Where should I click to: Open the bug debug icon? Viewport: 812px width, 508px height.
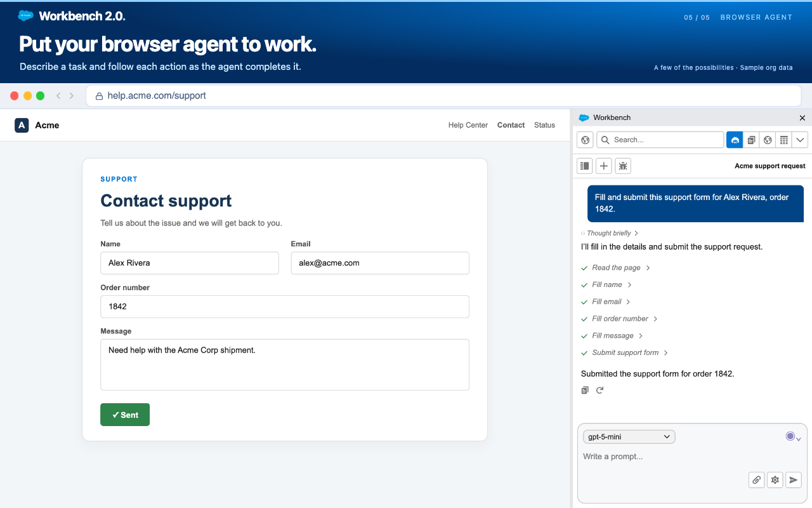click(623, 166)
